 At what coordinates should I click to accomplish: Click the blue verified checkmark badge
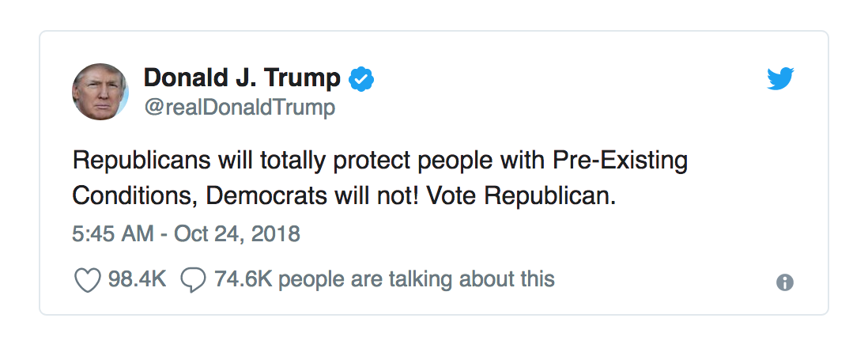point(362,78)
